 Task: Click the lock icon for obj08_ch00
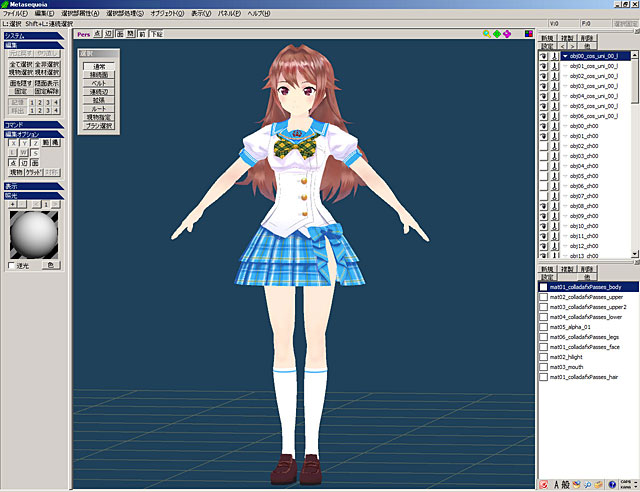point(554,206)
